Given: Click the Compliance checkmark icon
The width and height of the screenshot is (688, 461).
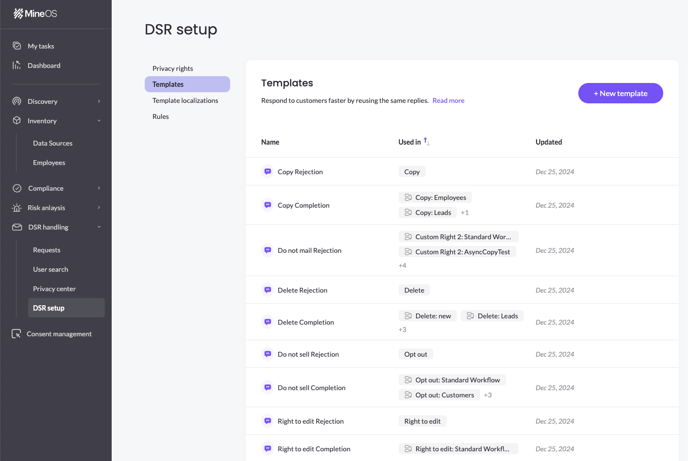Looking at the screenshot, I should 17,188.
